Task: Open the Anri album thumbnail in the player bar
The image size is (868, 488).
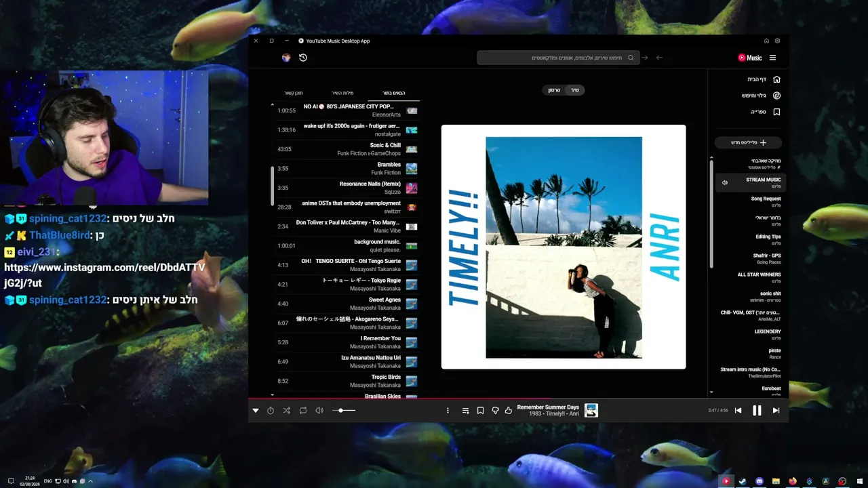Action: coord(591,410)
